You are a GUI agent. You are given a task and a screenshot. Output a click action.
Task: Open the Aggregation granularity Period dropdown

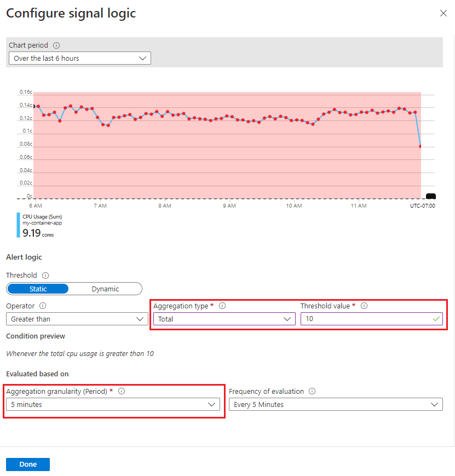(113, 404)
